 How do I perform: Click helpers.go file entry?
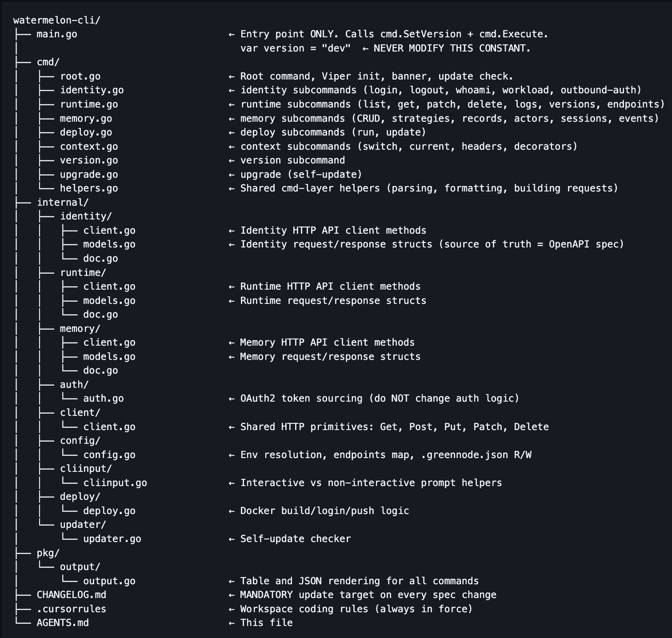(x=89, y=188)
